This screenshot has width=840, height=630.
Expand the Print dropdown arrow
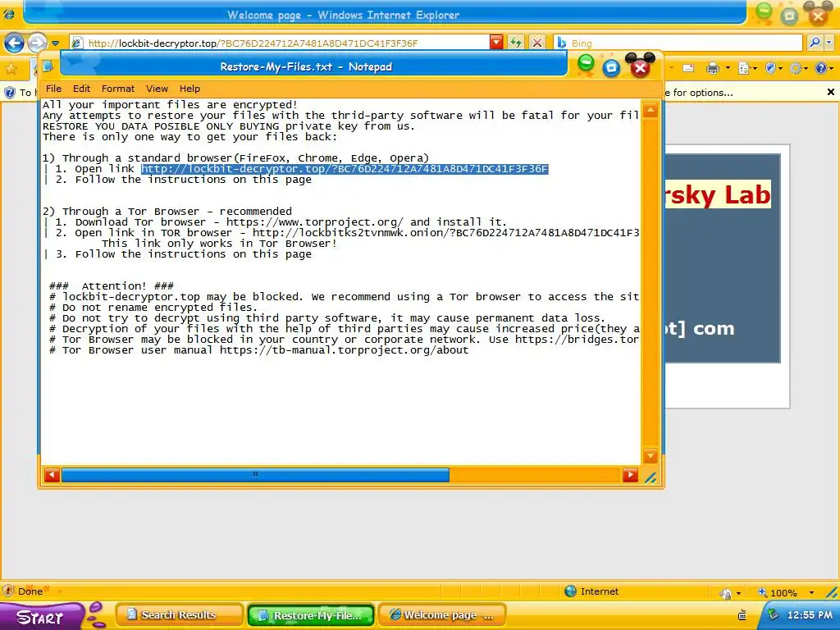[x=728, y=68]
